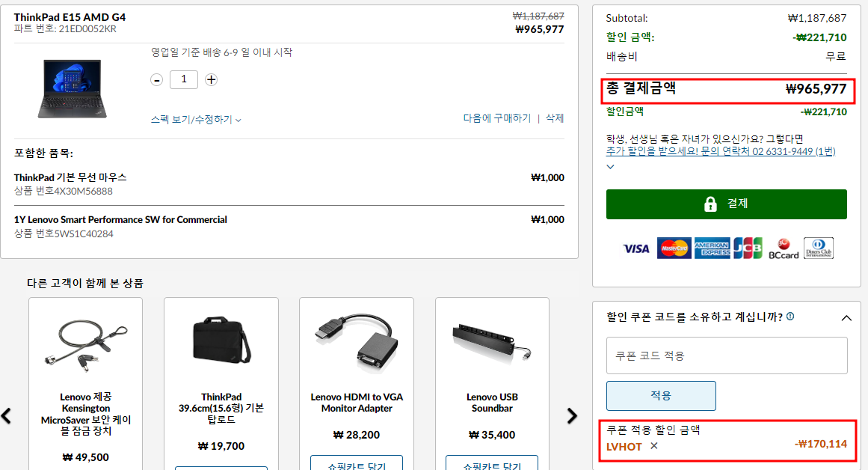Image resolution: width=868 pixels, height=470 pixels.
Task: Click the JCB payment icon
Action: coord(748,248)
